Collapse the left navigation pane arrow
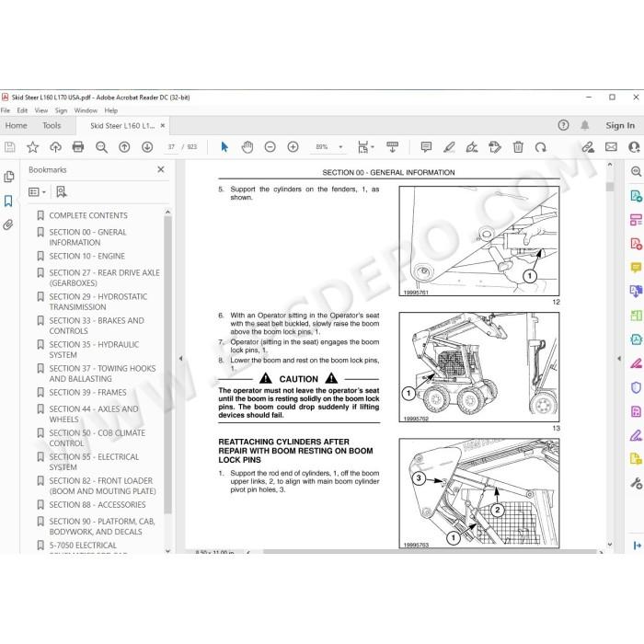 [x=180, y=358]
